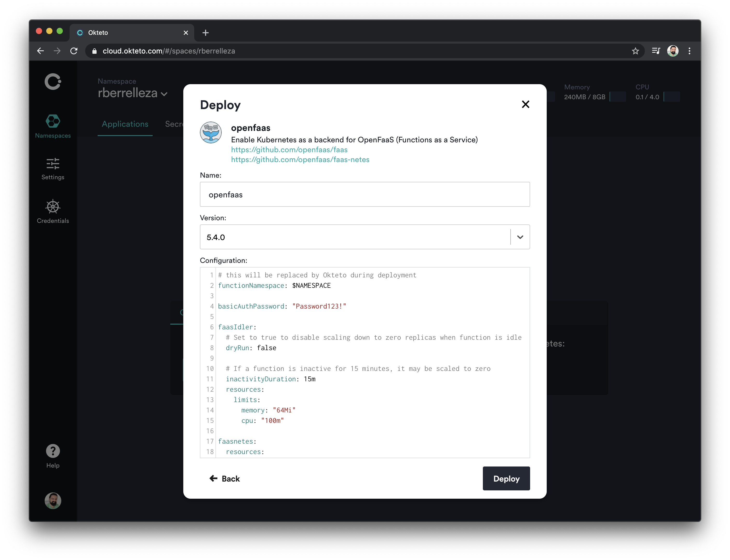The width and height of the screenshot is (730, 560).
Task: Close the Deploy modal dialog
Action: coord(525,104)
